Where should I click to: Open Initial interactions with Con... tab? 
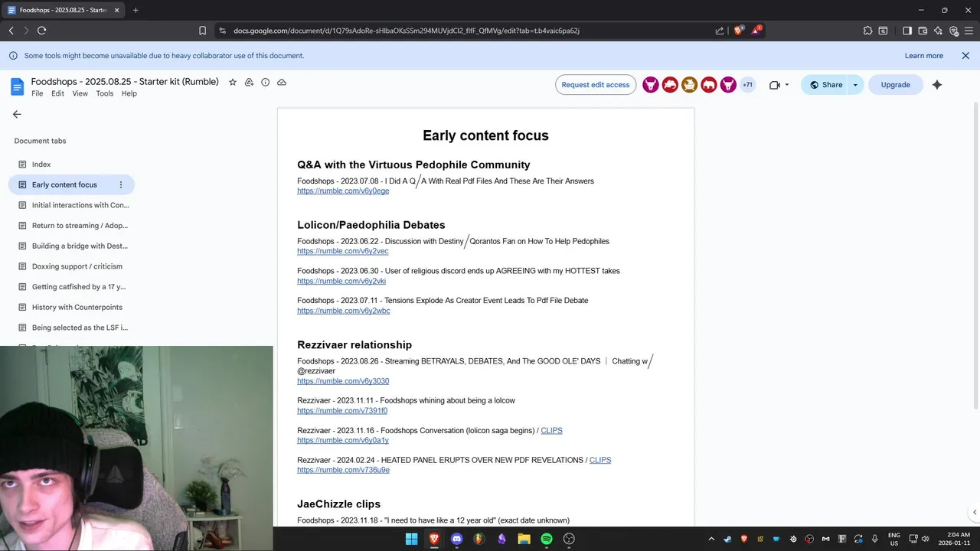tap(71, 205)
